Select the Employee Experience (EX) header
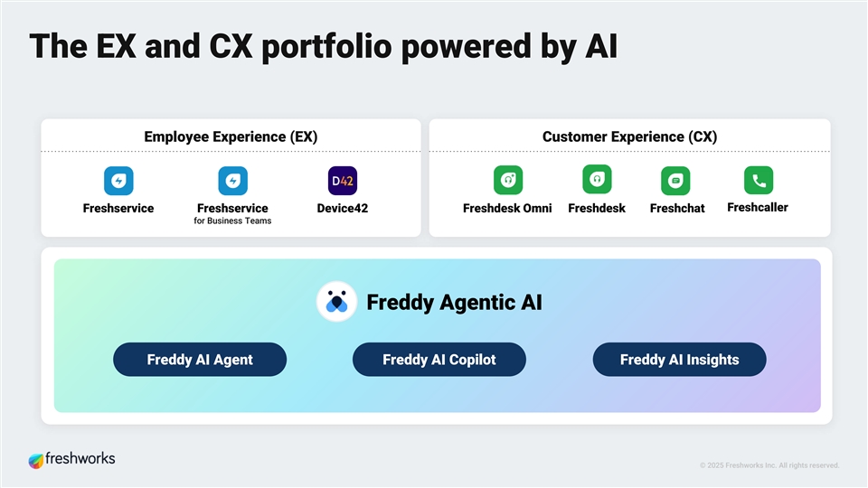Viewport: 868px width, 488px height. [231, 136]
